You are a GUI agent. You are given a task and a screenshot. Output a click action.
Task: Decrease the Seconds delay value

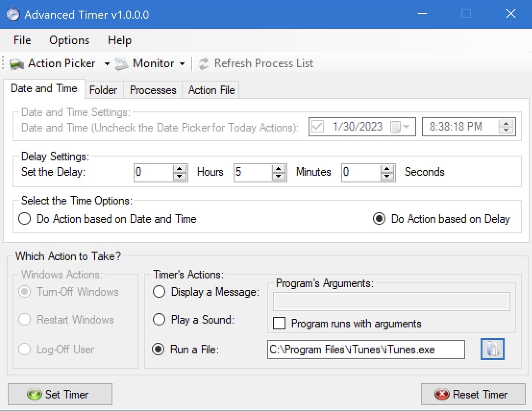point(387,176)
